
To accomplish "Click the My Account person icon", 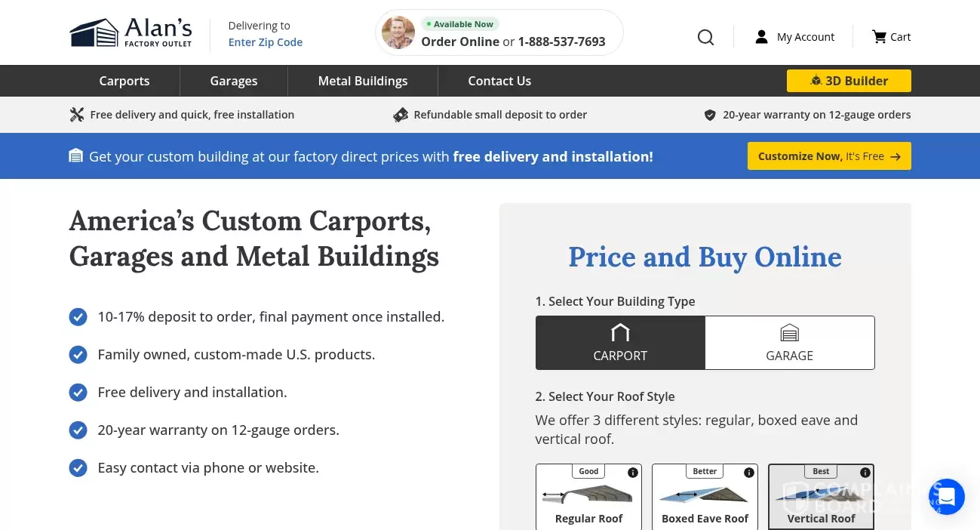I will (761, 36).
